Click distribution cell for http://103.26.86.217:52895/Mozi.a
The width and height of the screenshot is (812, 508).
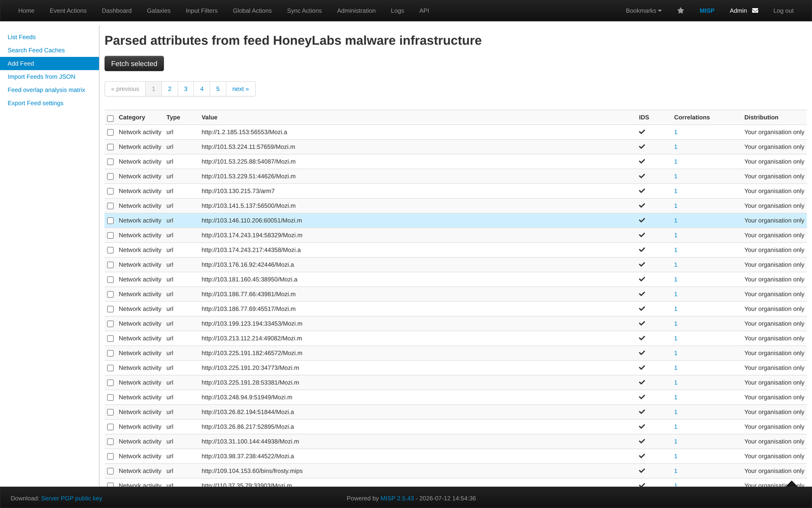point(774,427)
